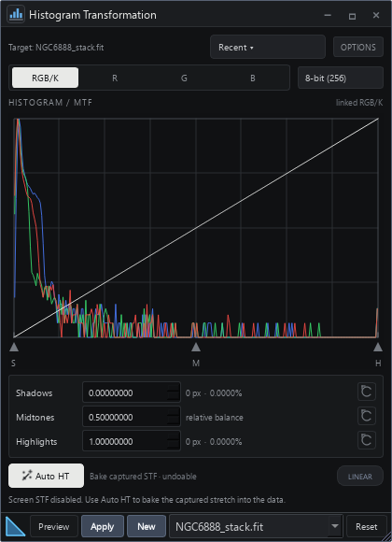The image size is (392, 542).
Task: Click the Midtones value input field
Action: [132, 417]
